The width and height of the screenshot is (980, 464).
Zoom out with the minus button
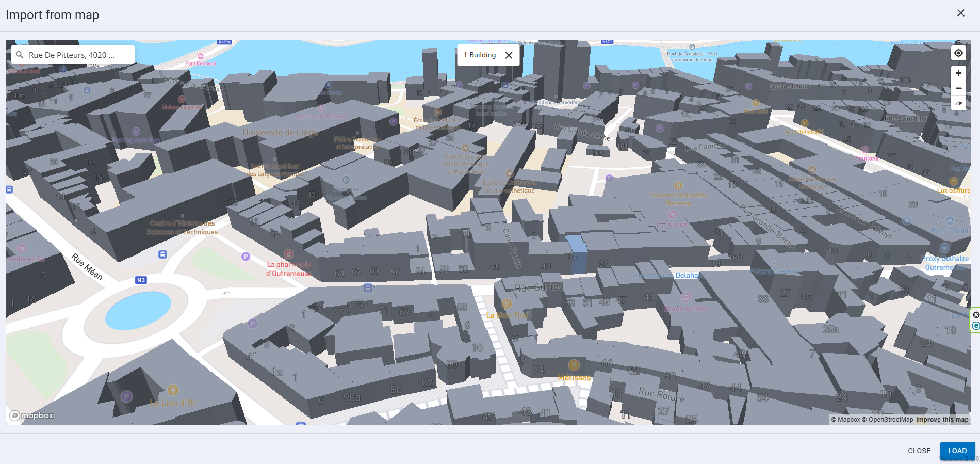tap(958, 88)
